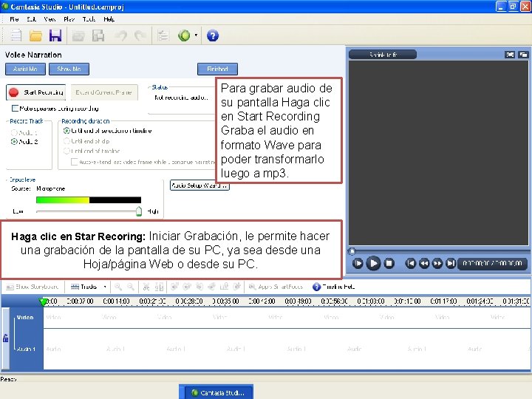Click the Start Recording button
Screen dimensions: 532x399
[36, 92]
